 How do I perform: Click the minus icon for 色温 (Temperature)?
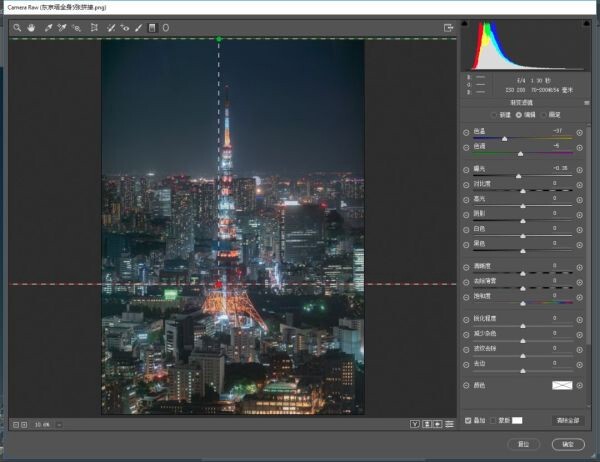[466, 132]
